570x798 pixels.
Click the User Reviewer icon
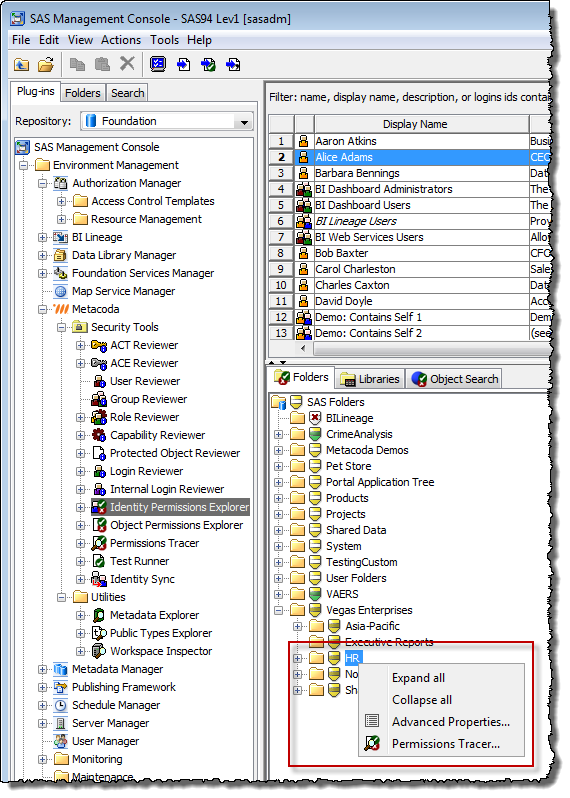(99, 381)
